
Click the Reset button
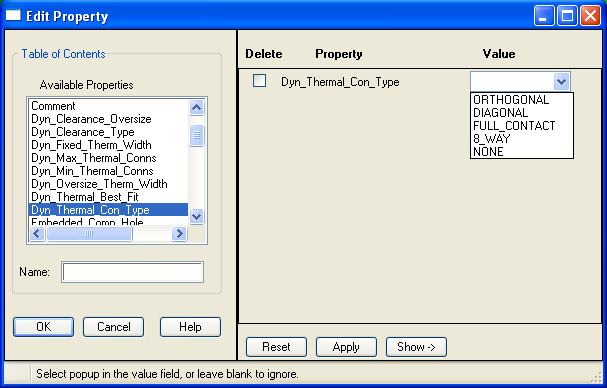pyautogui.click(x=276, y=347)
